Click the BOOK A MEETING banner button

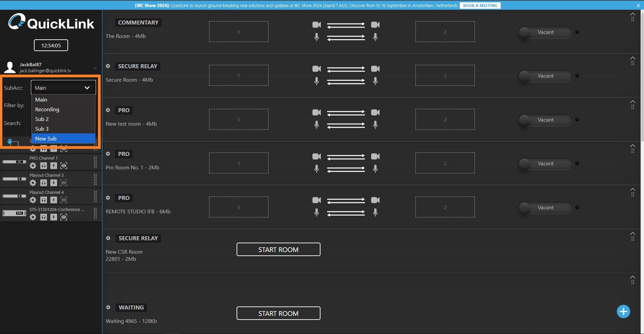(480, 6)
